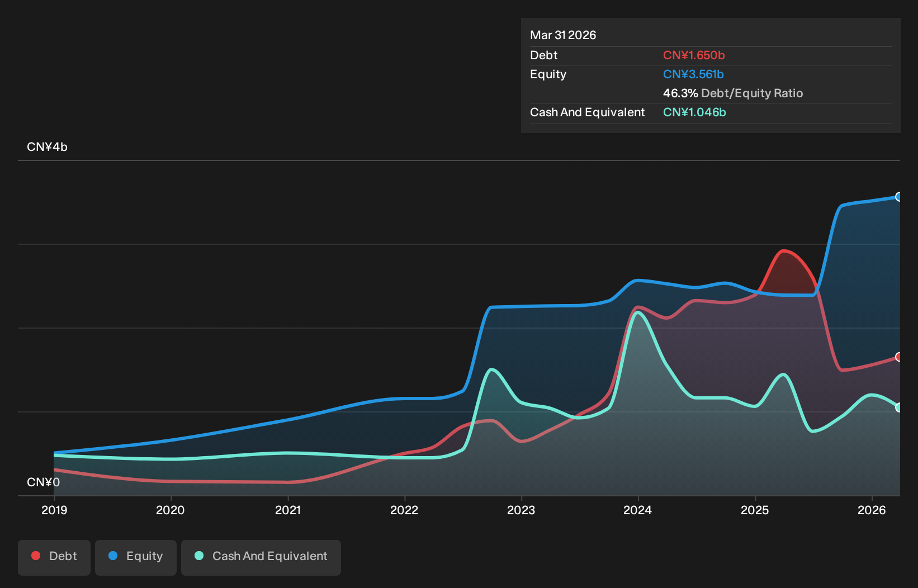Click the 2025 x-axis label
This screenshot has height=588, width=918.
point(755,510)
